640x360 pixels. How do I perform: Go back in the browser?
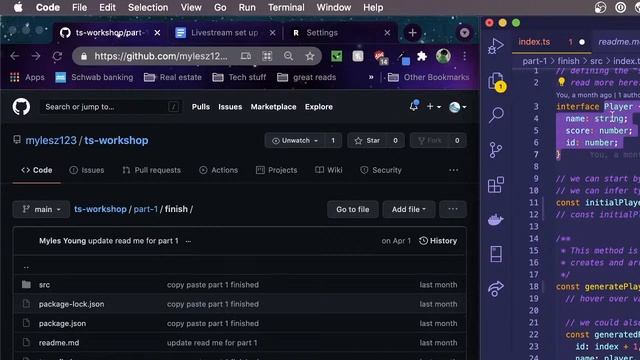pos(15,56)
